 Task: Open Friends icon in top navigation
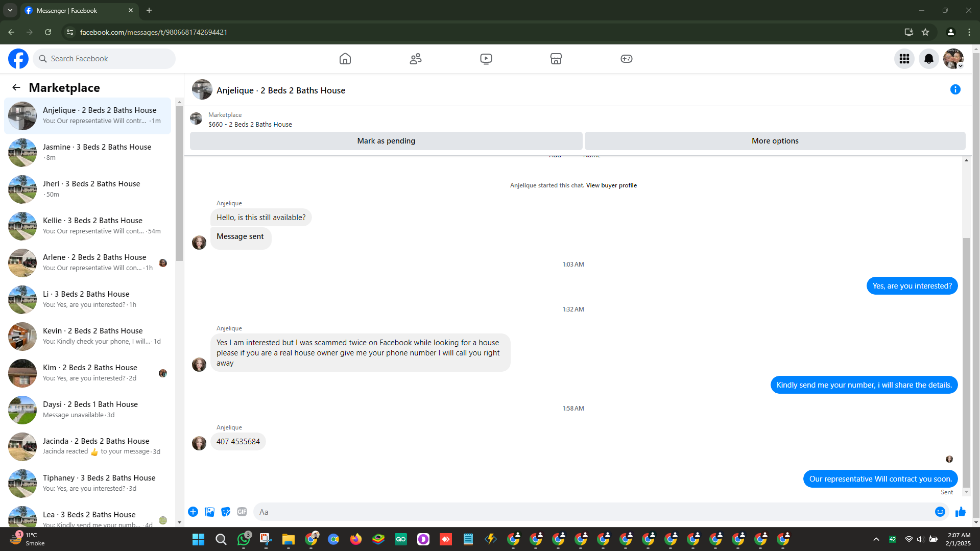coord(416,59)
